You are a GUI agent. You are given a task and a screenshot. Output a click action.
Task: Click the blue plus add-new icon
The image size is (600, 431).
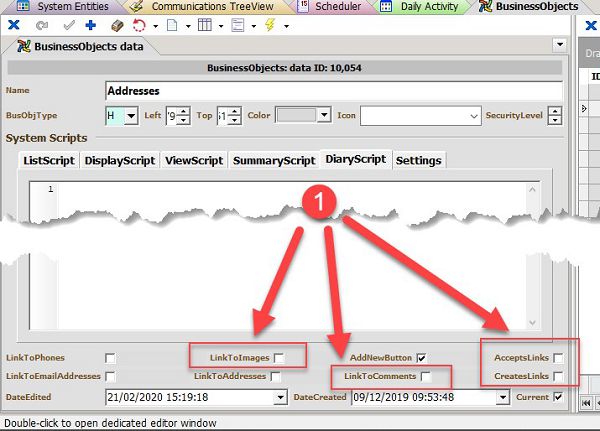pos(90,24)
